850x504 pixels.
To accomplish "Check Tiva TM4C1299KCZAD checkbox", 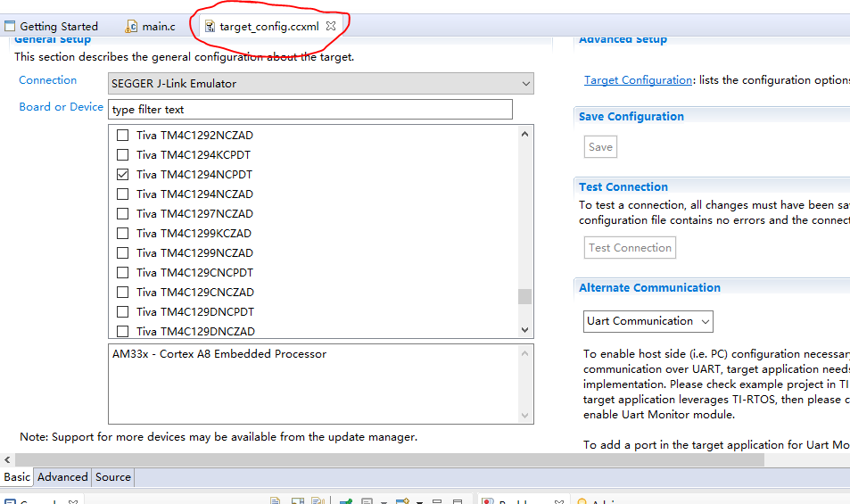I will pyautogui.click(x=122, y=233).
